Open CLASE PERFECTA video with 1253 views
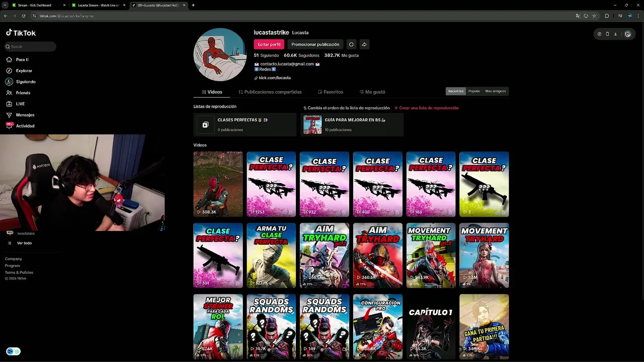Screen dimensions: 644x362 tap(271, 184)
